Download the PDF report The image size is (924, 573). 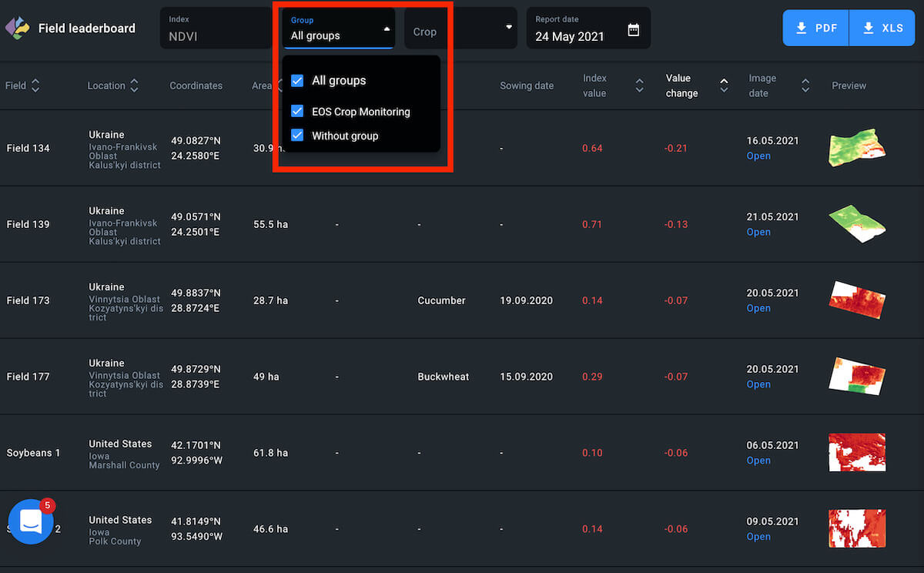pyautogui.click(x=815, y=28)
